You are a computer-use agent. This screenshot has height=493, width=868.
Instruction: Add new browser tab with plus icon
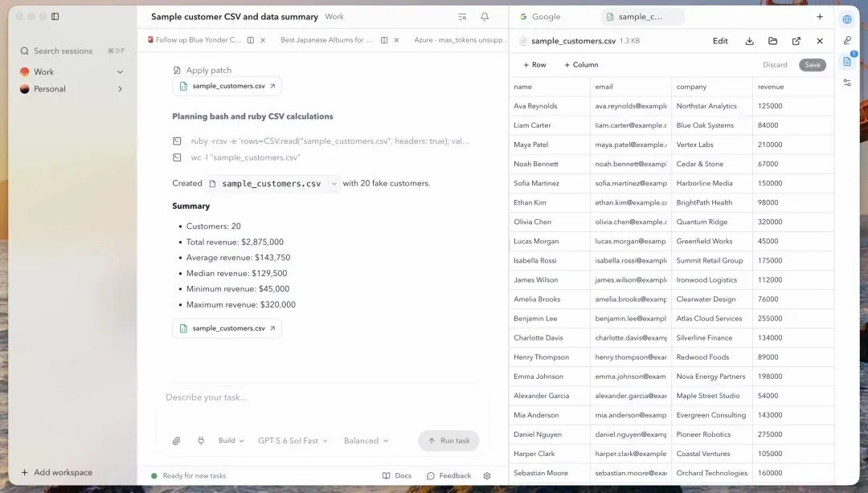(819, 17)
